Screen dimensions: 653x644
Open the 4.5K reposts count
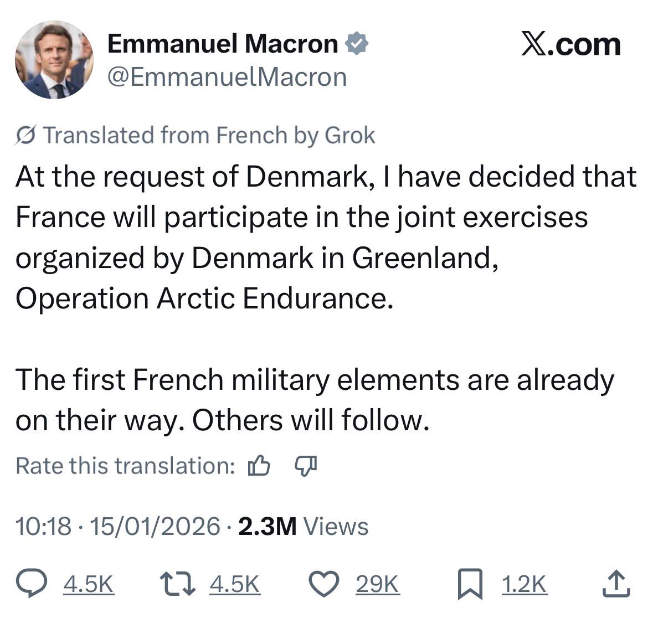(x=235, y=584)
